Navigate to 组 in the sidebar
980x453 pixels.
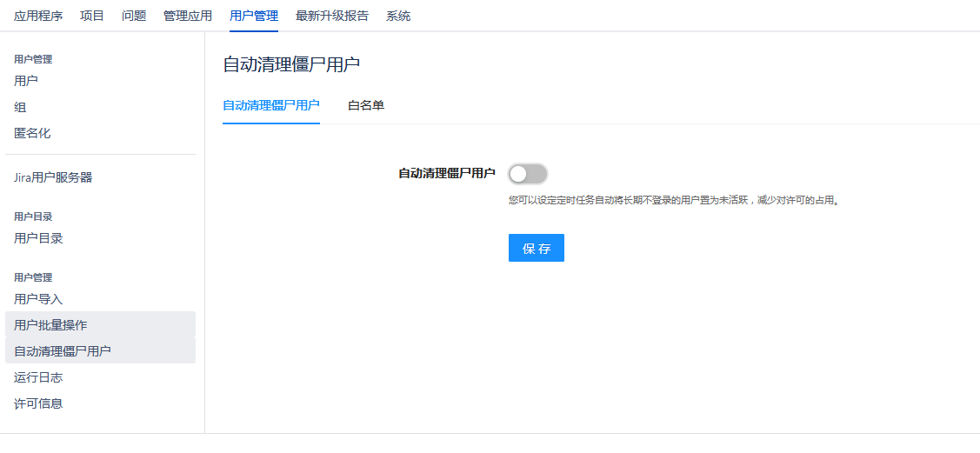20,107
